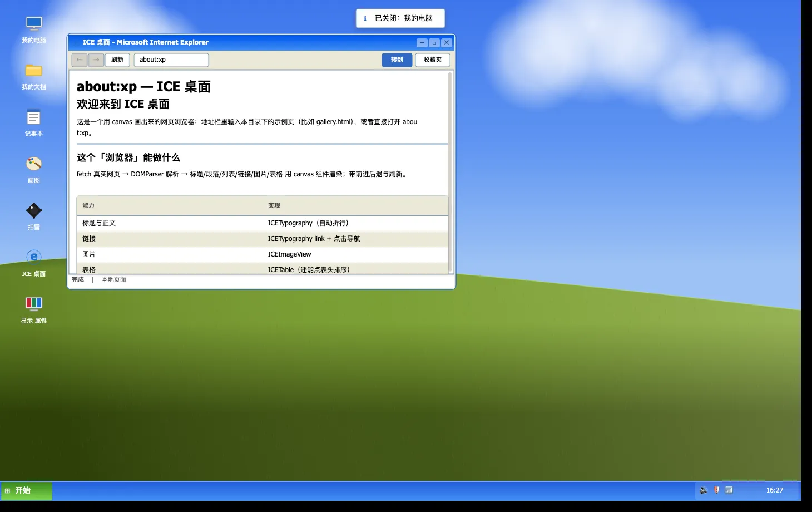The image size is (812, 512).
Task: Maximize the Internet Explorer window
Action: (x=434, y=43)
